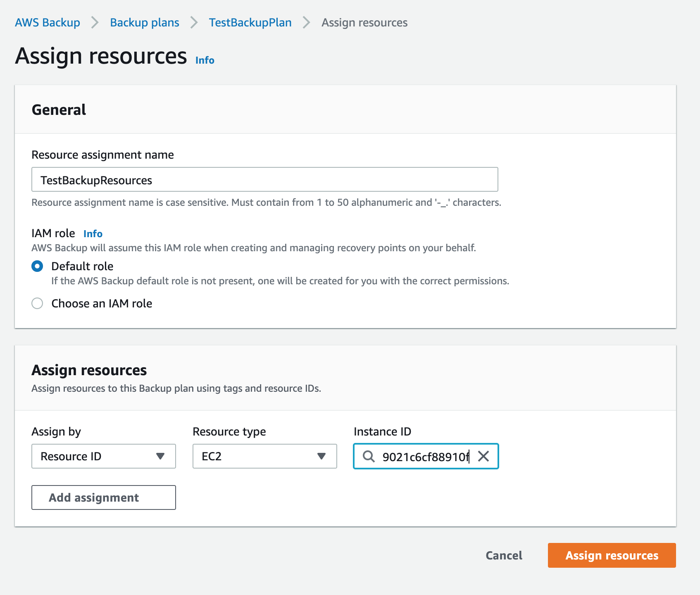700x595 pixels.
Task: Open TestBackupPlan breadcrumb link
Action: pos(250,22)
